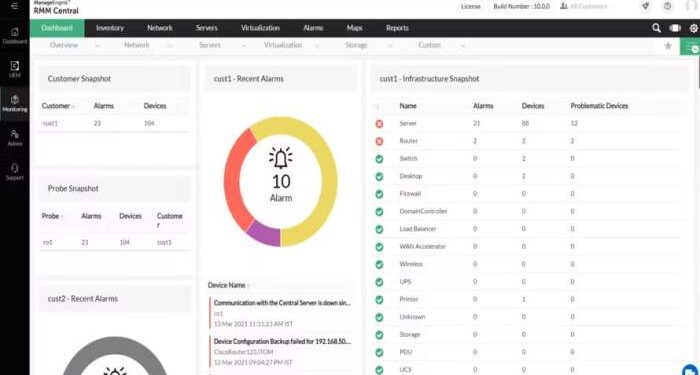Open Support section in the sidebar
The image size is (700, 375).
tap(15, 172)
